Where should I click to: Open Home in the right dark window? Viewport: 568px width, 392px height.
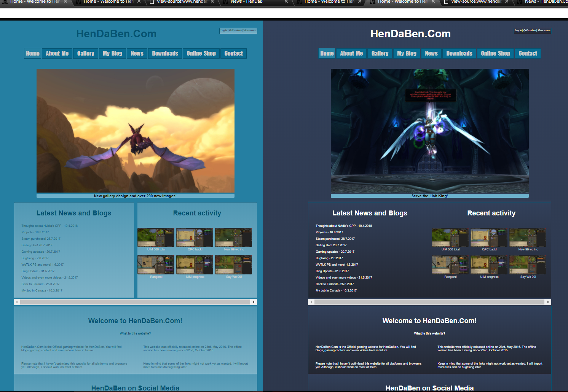(327, 54)
